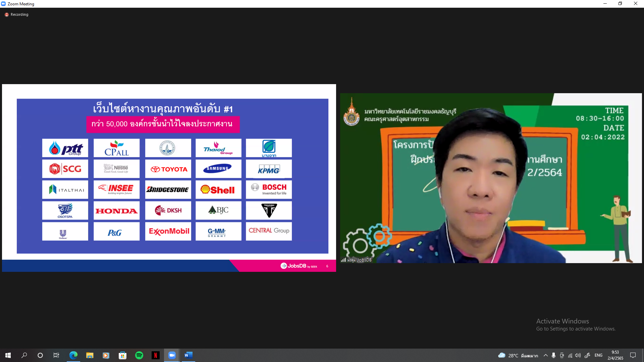644x362 pixels.
Task: Open the Wi-Fi network flyout
Action: click(x=570, y=355)
